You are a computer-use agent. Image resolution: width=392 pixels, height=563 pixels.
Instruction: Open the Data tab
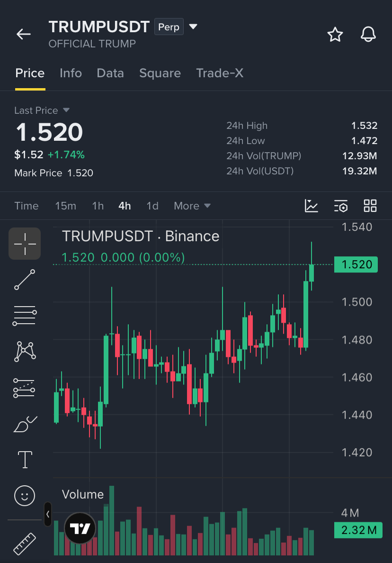pyautogui.click(x=110, y=73)
